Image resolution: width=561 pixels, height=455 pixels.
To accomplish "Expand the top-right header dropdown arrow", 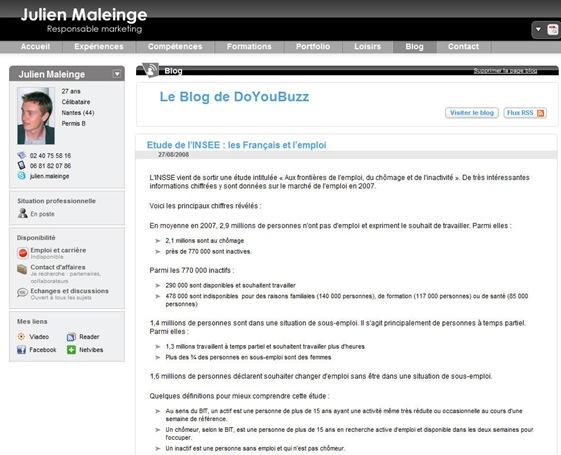I will (x=538, y=29).
